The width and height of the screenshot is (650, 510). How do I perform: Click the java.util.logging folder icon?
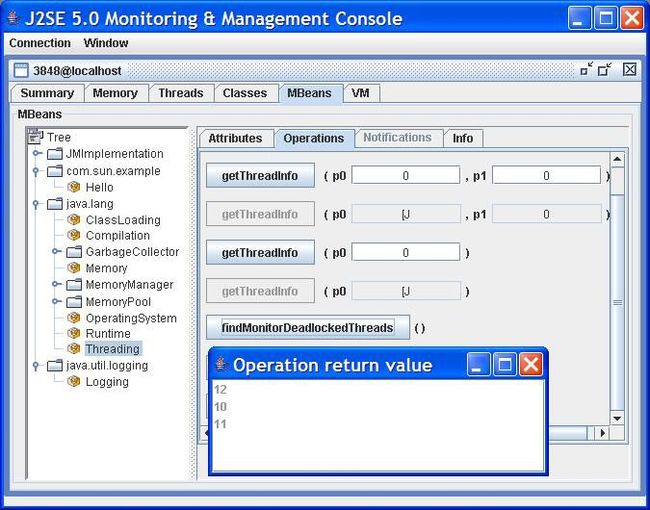[x=55, y=365]
